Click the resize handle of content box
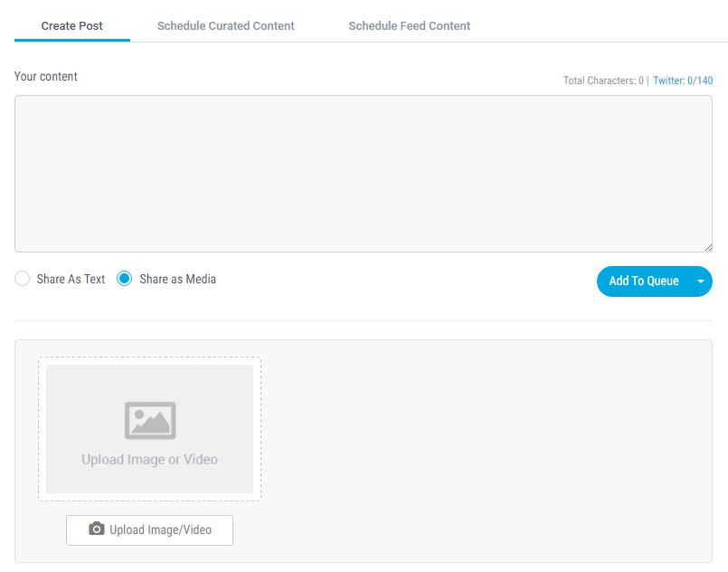The height and width of the screenshot is (572, 728). tap(708, 248)
